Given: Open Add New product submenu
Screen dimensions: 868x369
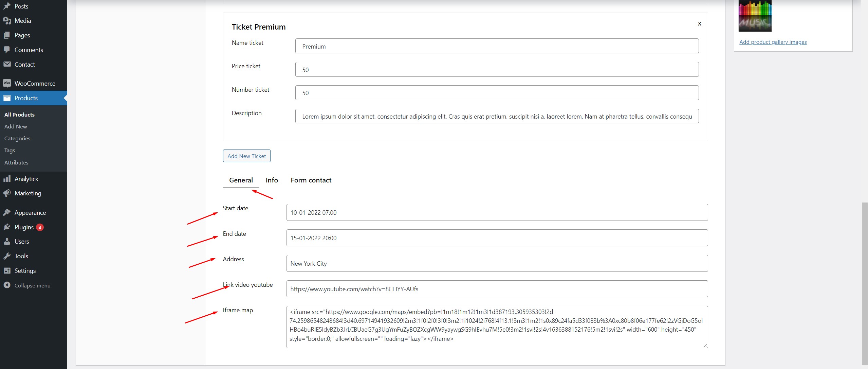Looking at the screenshot, I should [16, 127].
